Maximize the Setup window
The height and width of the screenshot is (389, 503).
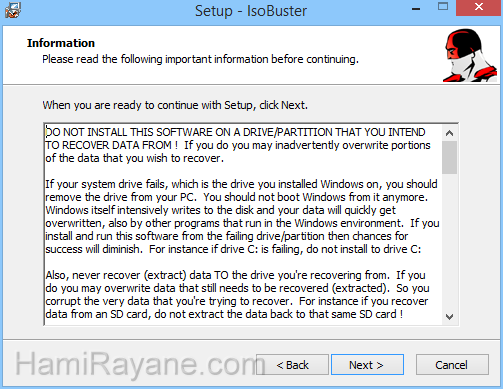coord(443,7)
